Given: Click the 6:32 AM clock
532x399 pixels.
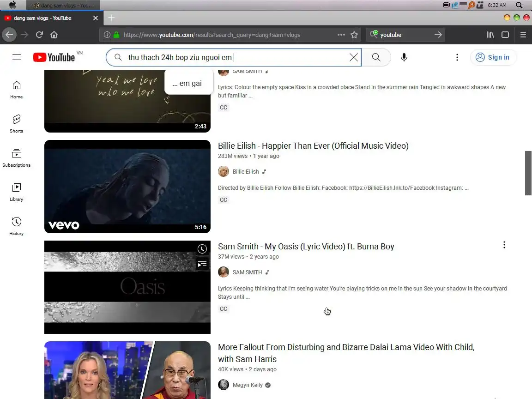Looking at the screenshot, I should pos(497,5).
